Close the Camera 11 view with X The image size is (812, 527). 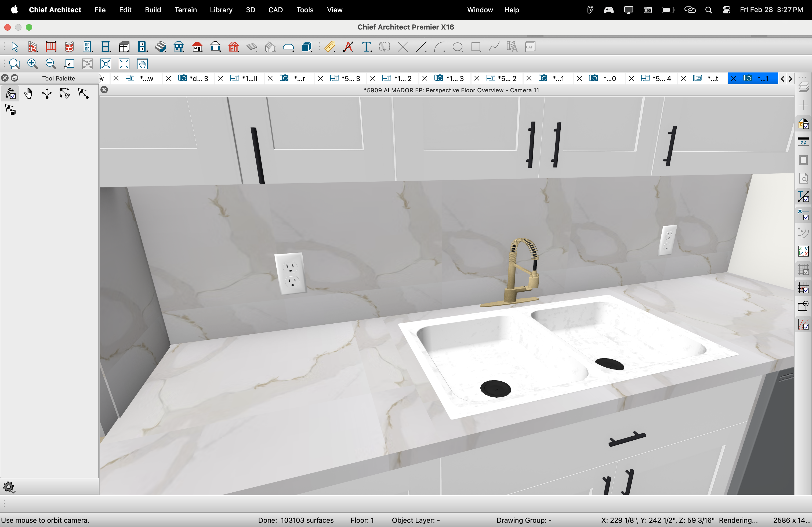click(104, 90)
